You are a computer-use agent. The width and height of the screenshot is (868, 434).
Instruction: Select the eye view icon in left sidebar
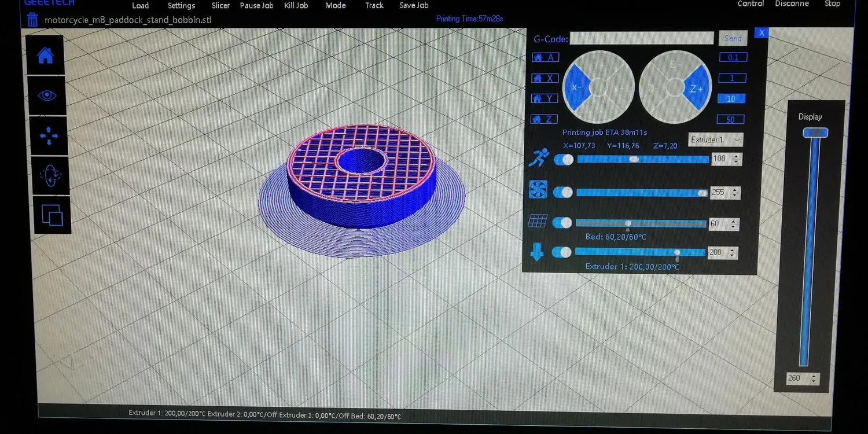point(47,95)
